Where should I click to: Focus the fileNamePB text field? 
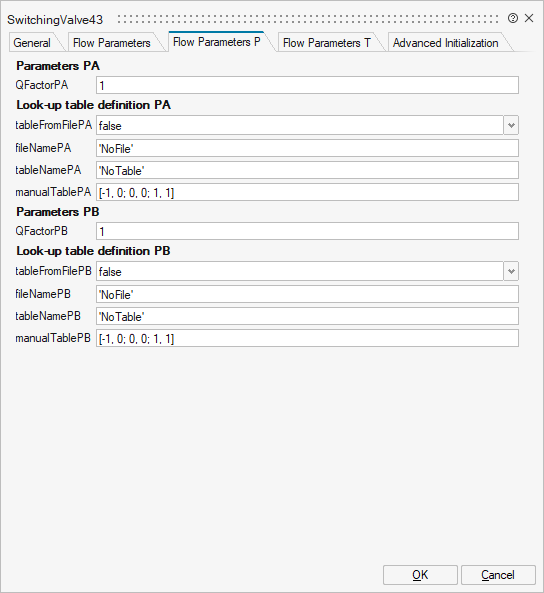pos(307,294)
